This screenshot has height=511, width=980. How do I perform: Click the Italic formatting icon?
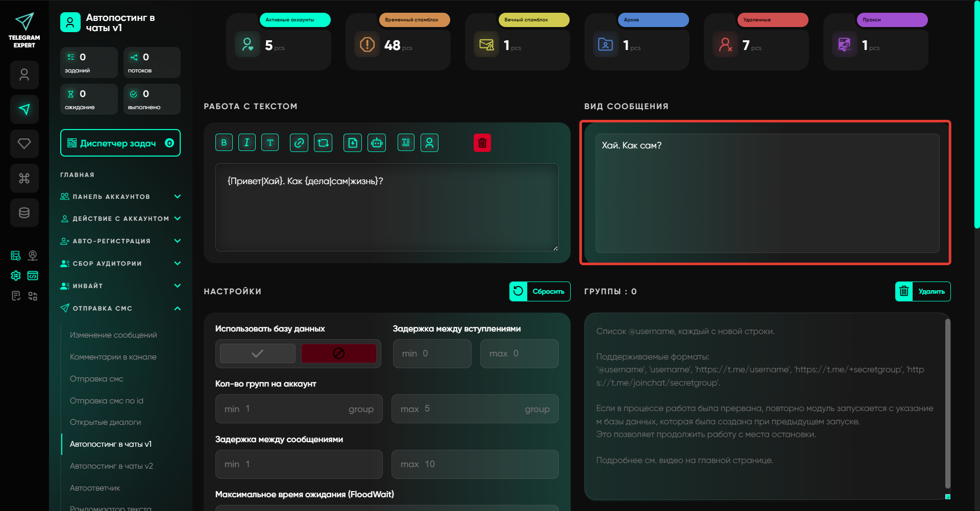click(247, 143)
